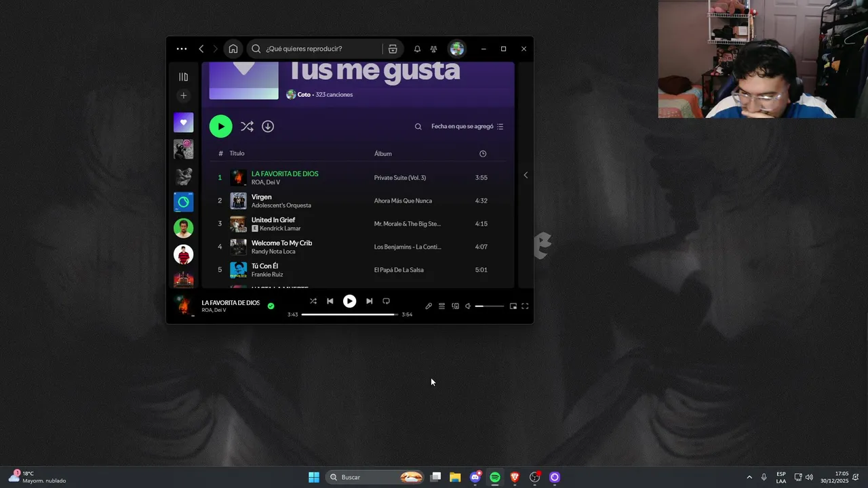Click the '¿Qué quieres reproducir?' search field

click(x=316, y=49)
